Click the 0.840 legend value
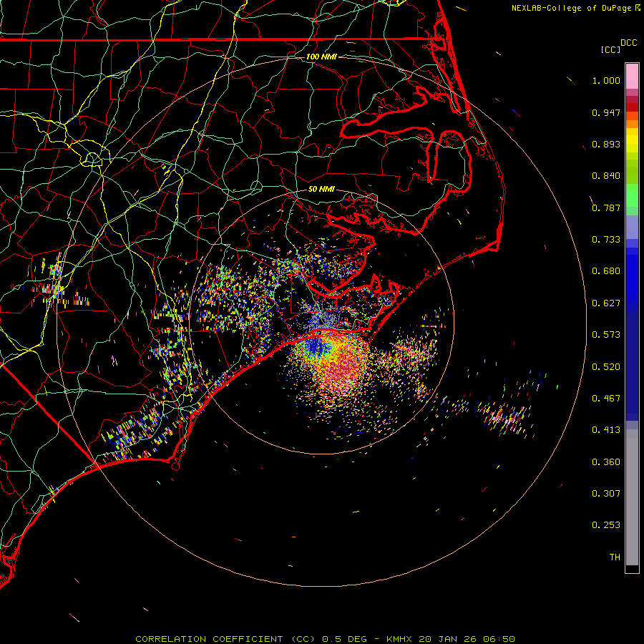The height and width of the screenshot is (644, 644). click(x=606, y=176)
